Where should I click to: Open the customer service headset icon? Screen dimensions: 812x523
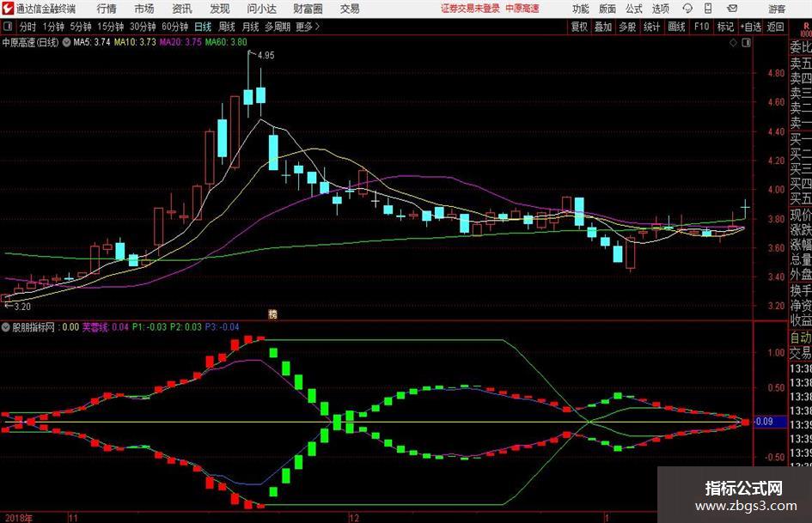click(687, 9)
